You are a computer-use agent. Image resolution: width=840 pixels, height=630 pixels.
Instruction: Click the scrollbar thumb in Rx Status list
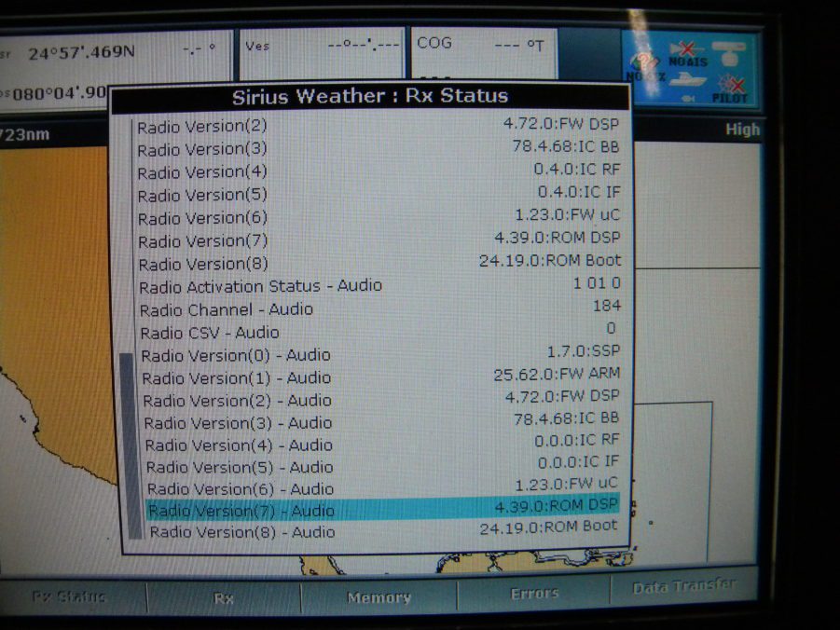(x=131, y=445)
